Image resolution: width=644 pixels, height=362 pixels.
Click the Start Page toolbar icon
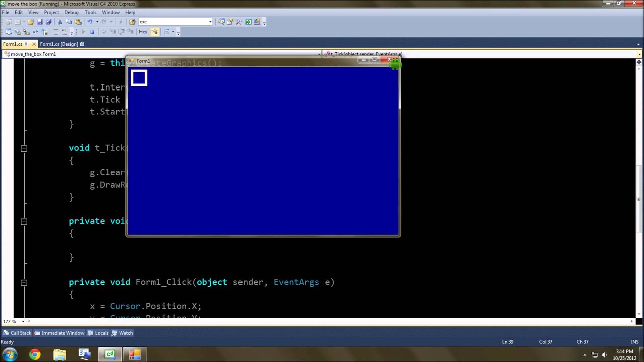248,22
